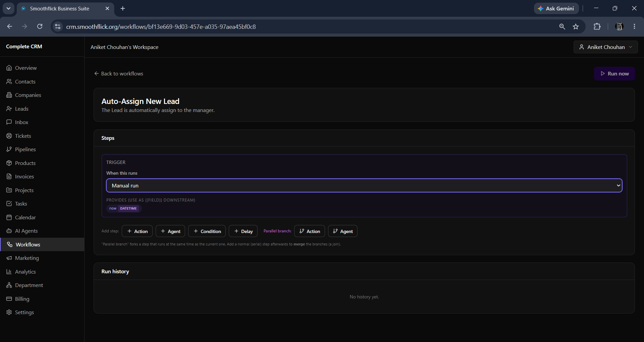Click Aniket Chouhan's Workspace title

pos(124,47)
